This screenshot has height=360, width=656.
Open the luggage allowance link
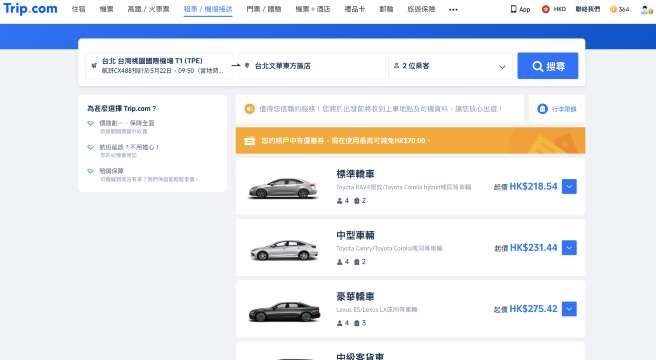coord(557,109)
